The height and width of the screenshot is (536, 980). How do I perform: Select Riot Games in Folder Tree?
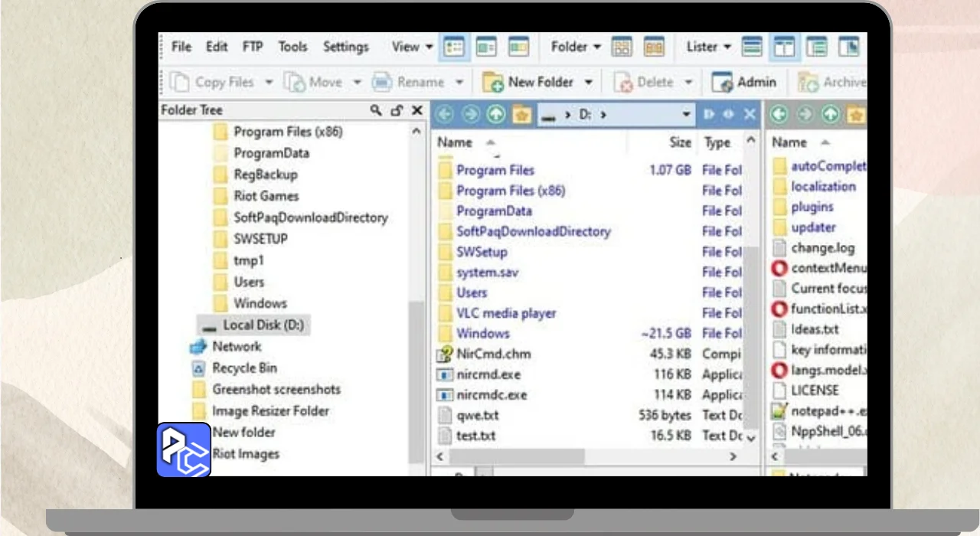tap(257, 196)
